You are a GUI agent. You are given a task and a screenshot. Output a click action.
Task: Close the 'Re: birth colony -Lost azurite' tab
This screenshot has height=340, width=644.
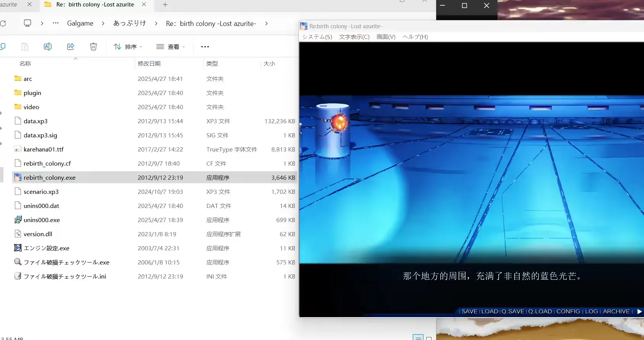tap(144, 5)
